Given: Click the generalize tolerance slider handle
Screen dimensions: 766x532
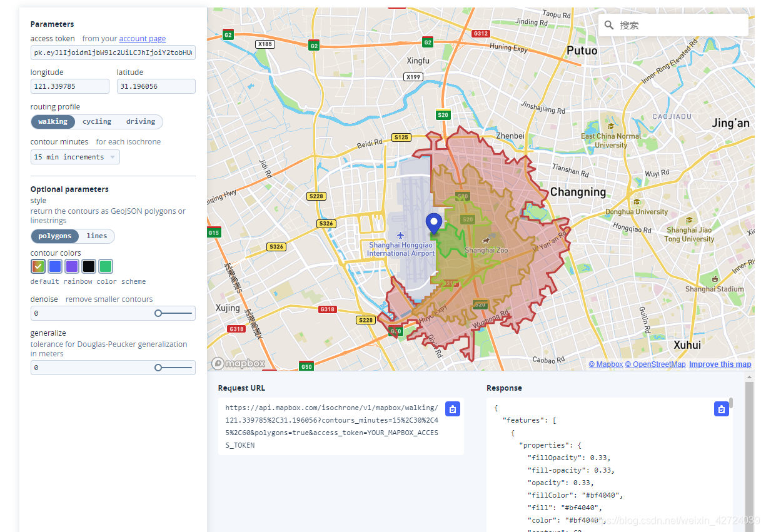Looking at the screenshot, I should [x=158, y=368].
